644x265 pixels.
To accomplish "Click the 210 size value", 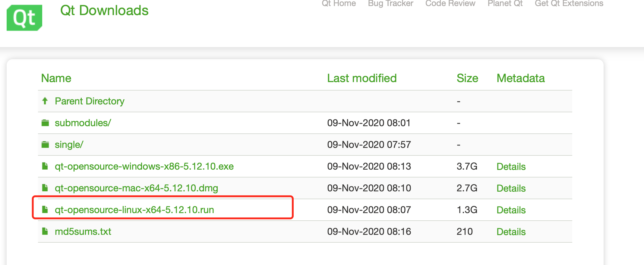I will [x=465, y=231].
